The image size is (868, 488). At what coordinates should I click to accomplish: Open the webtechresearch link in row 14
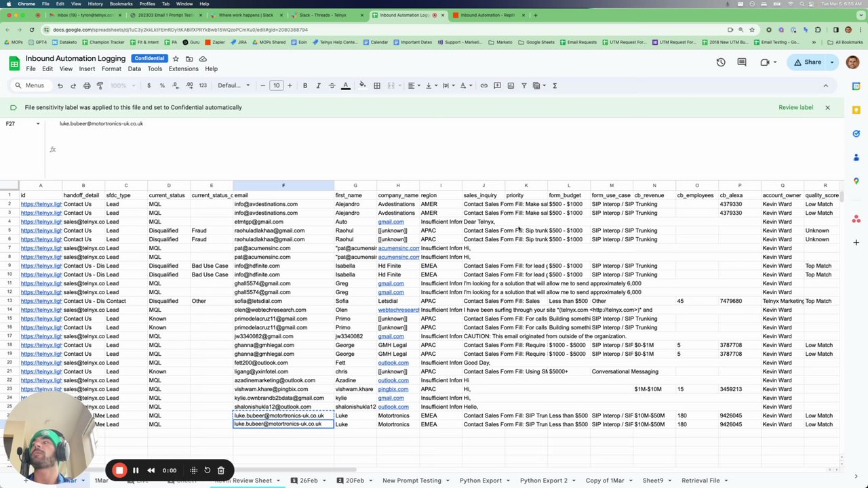click(399, 310)
